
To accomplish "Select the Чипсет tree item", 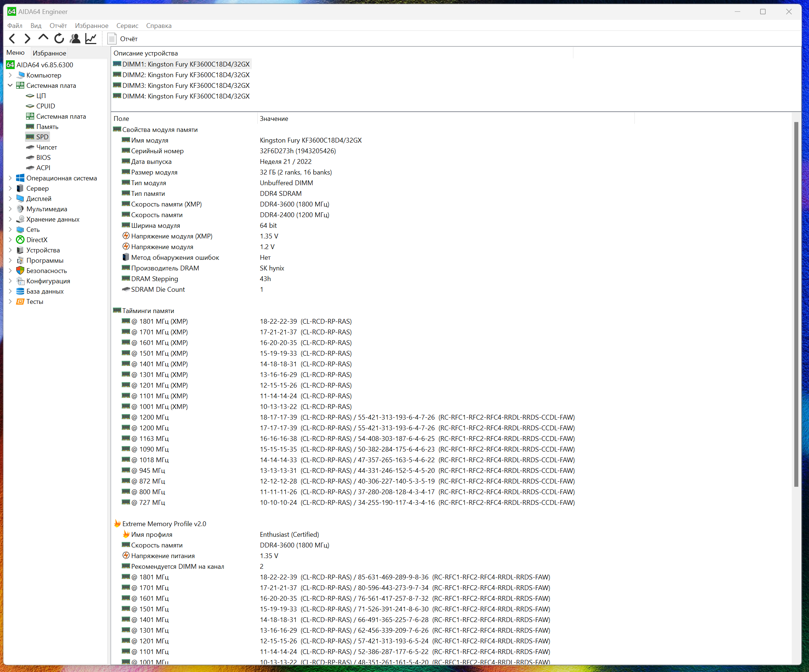I will 46,147.
